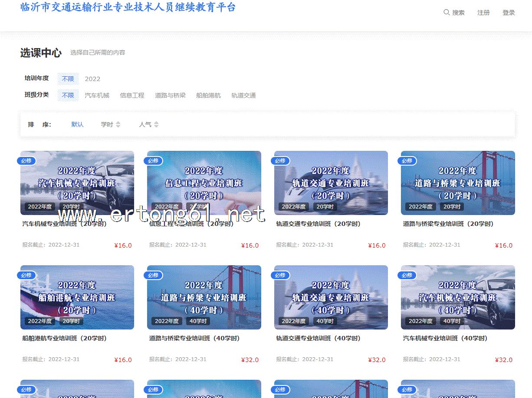Viewport: 532px width, 398px height.
Task: Open 汽车机械 40学时 course thumbnail
Action: coord(458,297)
